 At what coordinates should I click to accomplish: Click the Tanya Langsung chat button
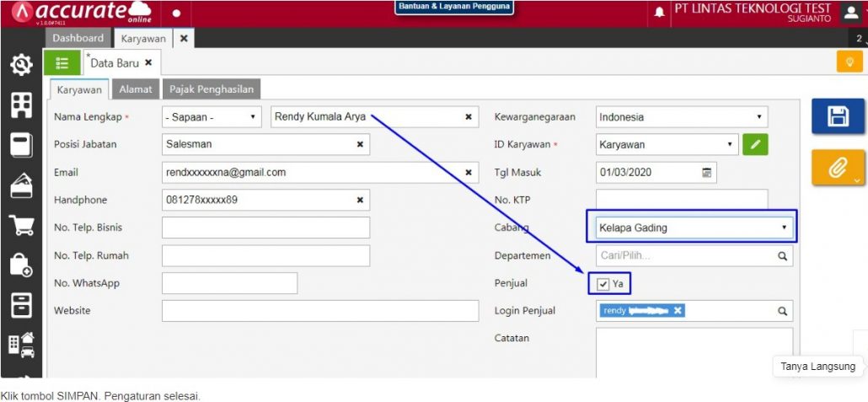click(817, 366)
